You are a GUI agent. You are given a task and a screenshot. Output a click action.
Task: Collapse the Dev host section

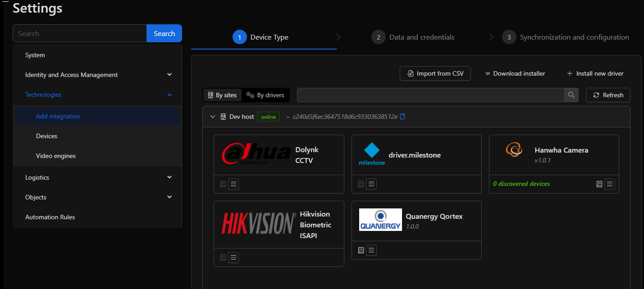213,116
